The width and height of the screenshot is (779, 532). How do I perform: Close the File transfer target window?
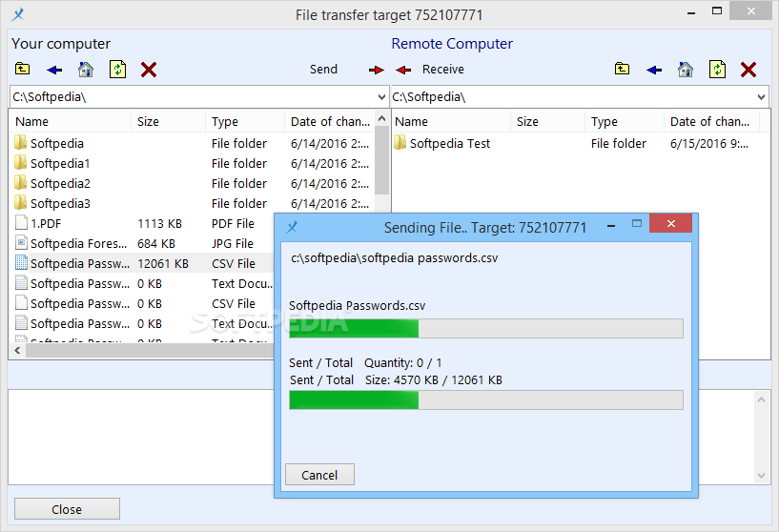tap(750, 10)
